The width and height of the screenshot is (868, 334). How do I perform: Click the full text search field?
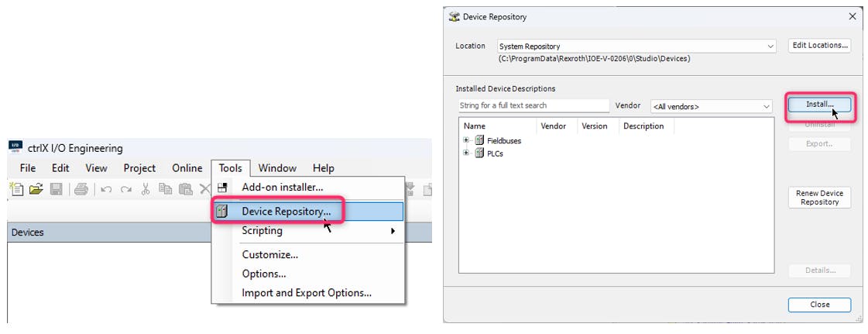533,105
